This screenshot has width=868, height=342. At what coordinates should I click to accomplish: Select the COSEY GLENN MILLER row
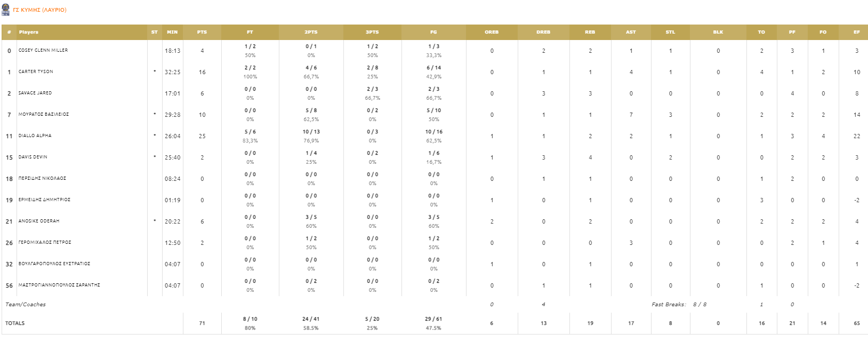coord(435,51)
